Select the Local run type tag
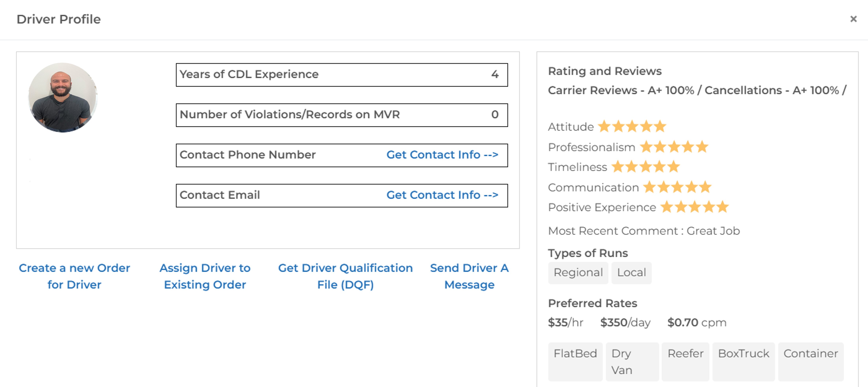868x387 pixels. pos(631,272)
